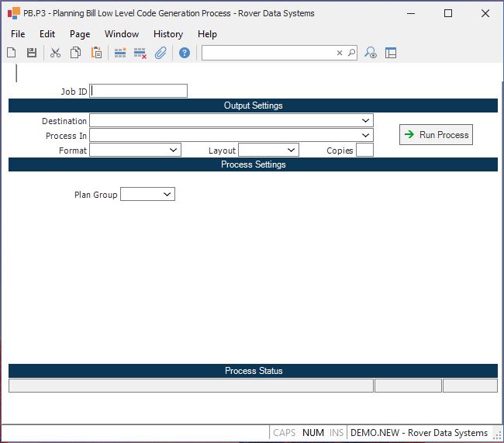
Task: Click the magnifier icon in search box
Action: [351, 53]
